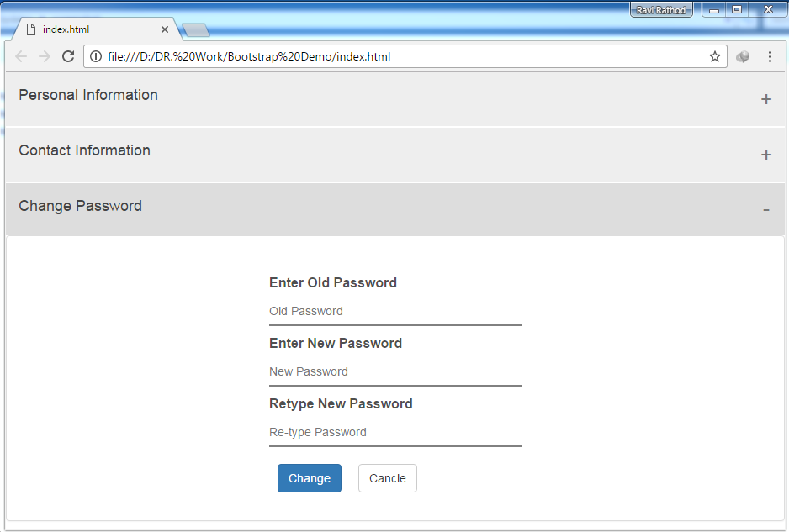Click the address bar URL
The height and width of the screenshot is (532, 789).
pyautogui.click(x=249, y=56)
